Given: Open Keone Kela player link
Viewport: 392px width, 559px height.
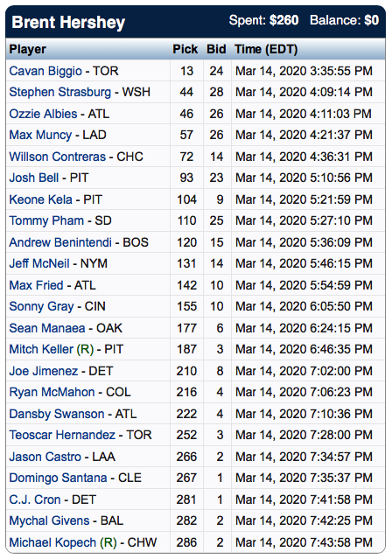Looking at the screenshot, I should click(x=40, y=199).
